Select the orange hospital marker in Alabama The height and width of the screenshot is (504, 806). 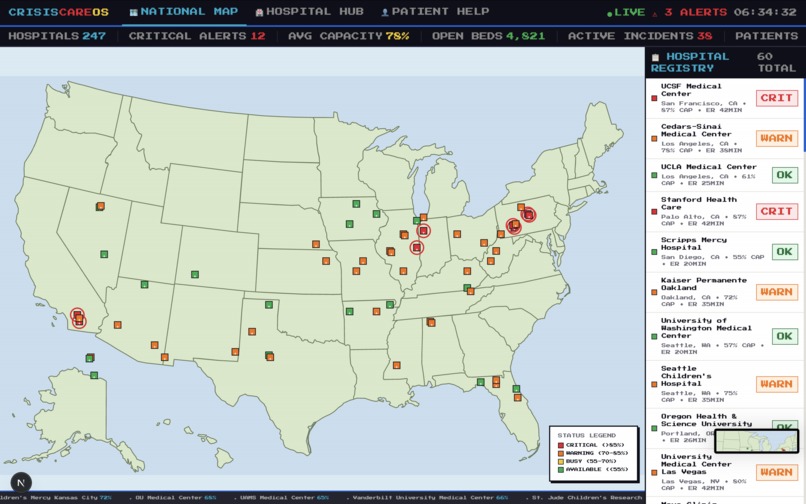(431, 322)
